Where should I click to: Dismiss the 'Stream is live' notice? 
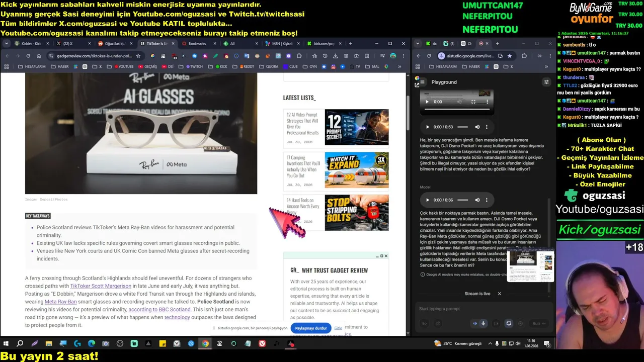pos(500,294)
